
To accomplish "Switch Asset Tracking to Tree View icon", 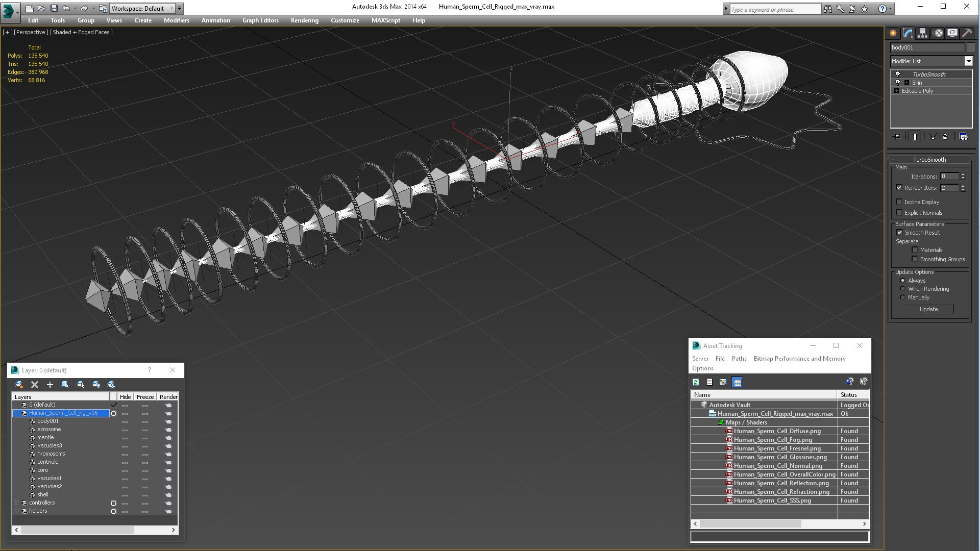I will 723,382.
